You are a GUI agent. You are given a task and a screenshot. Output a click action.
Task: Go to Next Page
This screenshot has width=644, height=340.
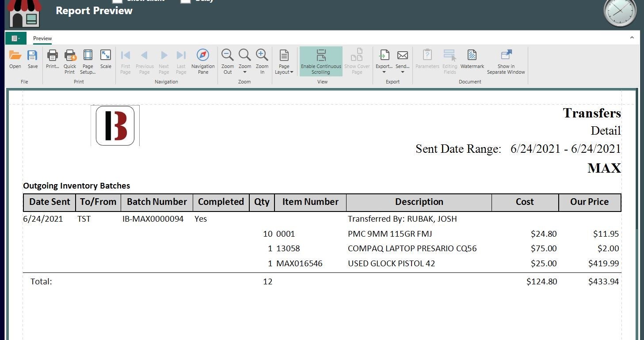pyautogui.click(x=164, y=62)
